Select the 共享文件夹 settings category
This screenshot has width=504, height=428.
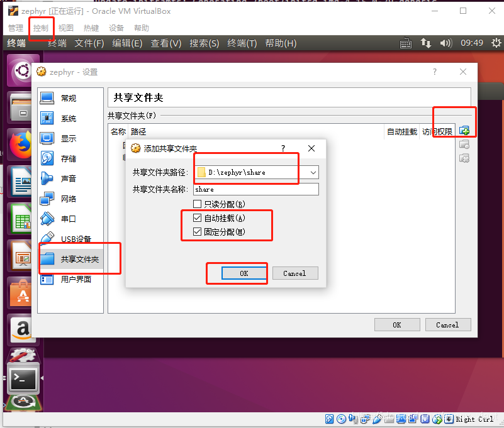point(70,259)
